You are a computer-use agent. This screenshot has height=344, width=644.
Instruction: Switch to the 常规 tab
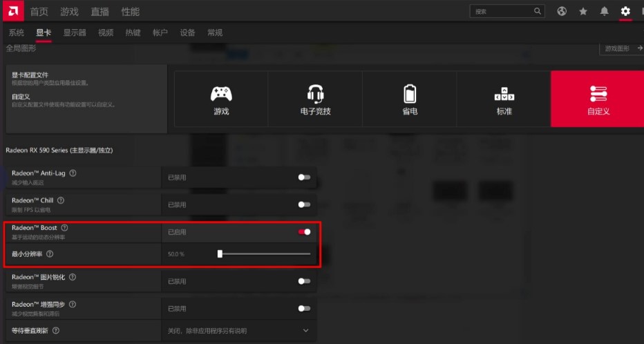215,33
